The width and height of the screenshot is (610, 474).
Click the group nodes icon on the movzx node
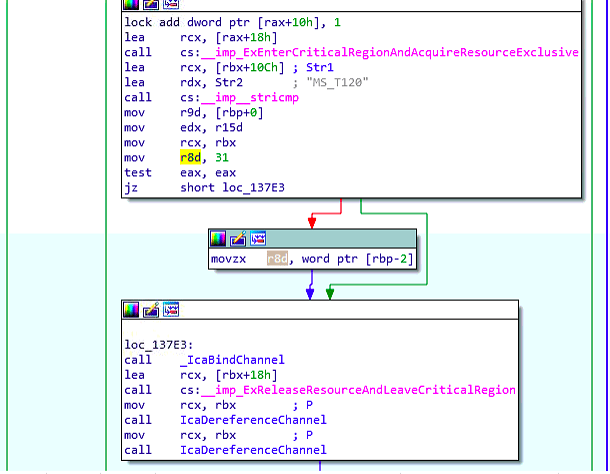point(257,239)
